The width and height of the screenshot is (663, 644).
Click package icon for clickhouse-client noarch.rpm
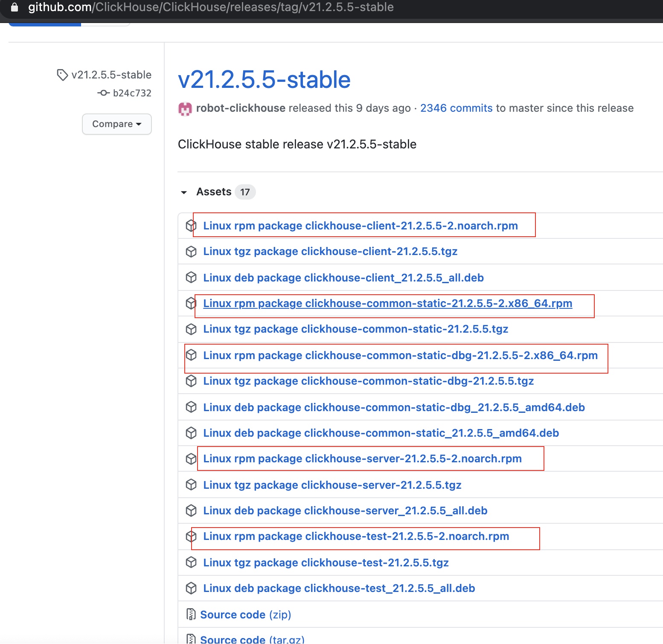coord(191,226)
